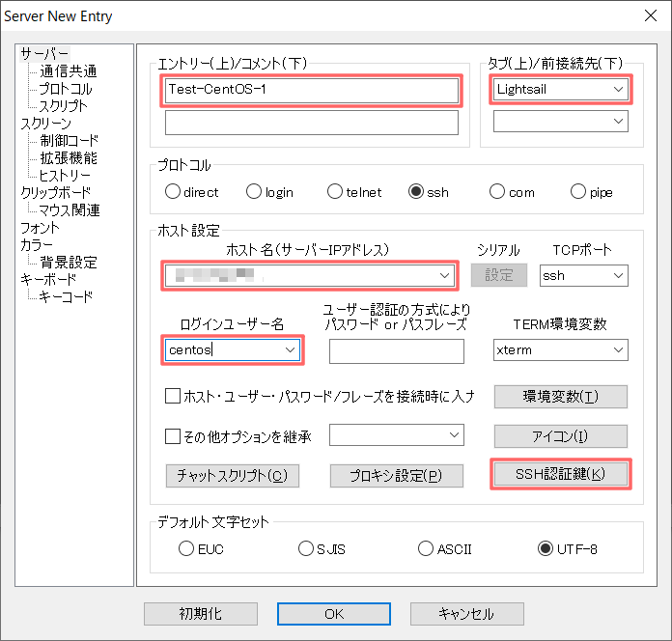Focus the password or passphrase field
Viewport: 672px width, 641px height.
397,351
